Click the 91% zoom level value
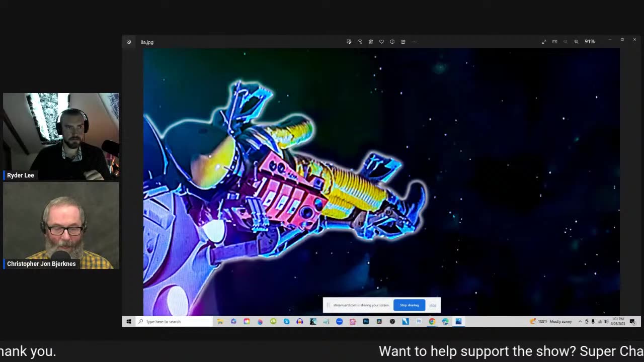 click(590, 42)
